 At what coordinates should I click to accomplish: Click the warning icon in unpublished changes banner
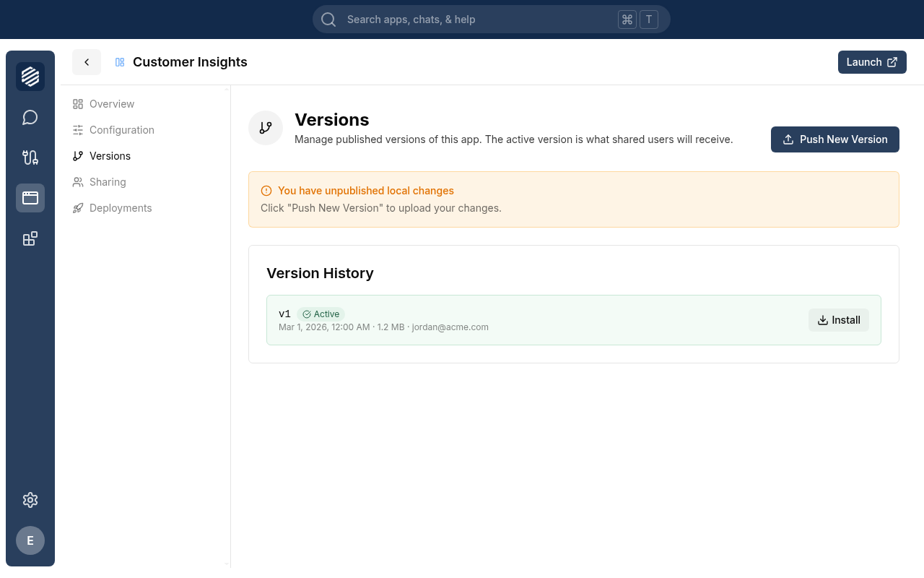(x=266, y=191)
